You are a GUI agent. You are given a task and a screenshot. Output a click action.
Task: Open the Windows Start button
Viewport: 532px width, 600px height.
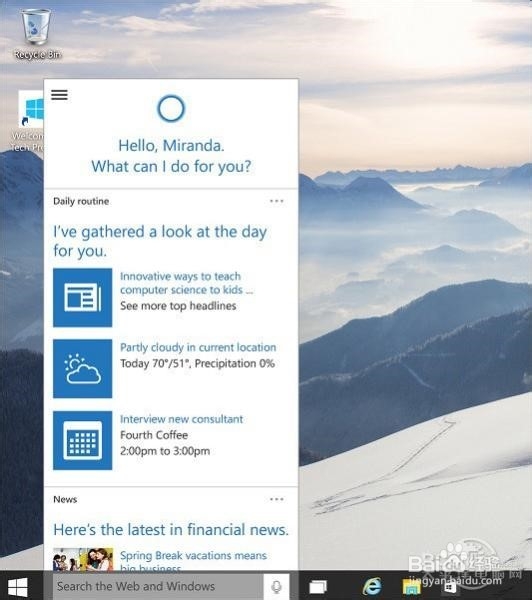[18, 587]
